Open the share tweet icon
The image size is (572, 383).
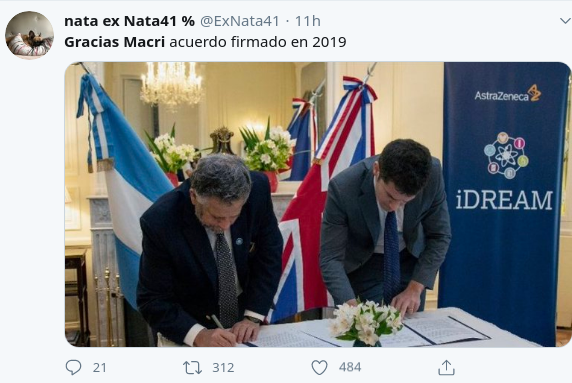pyautogui.click(x=446, y=367)
